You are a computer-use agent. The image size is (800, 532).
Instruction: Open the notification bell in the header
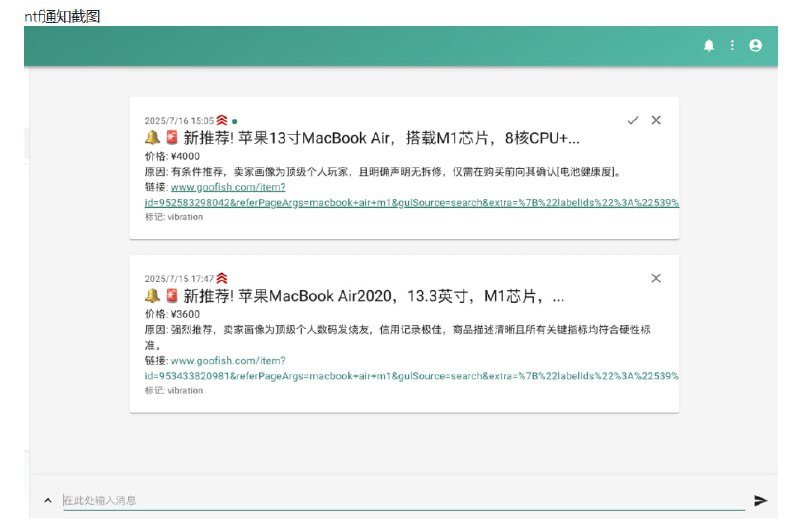pyautogui.click(x=709, y=46)
